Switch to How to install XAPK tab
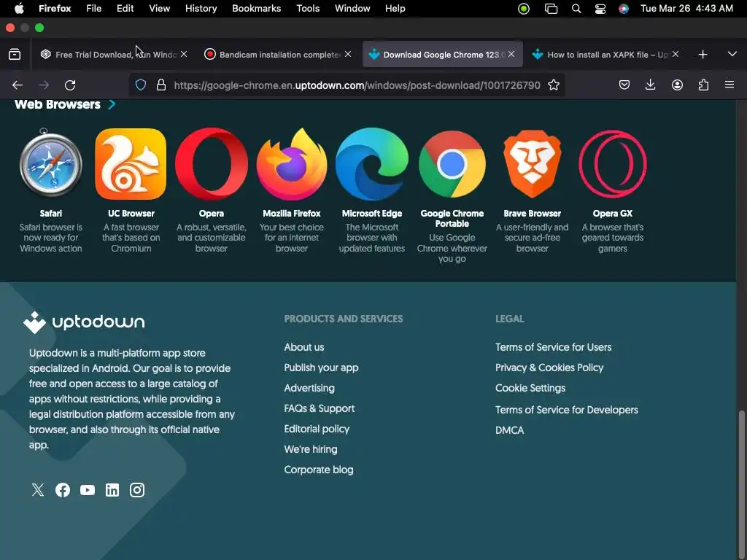 (605, 54)
